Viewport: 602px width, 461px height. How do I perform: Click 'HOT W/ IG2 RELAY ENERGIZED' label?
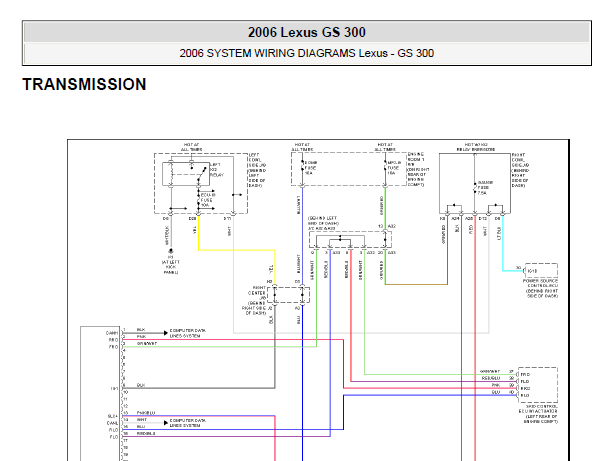[475, 147]
